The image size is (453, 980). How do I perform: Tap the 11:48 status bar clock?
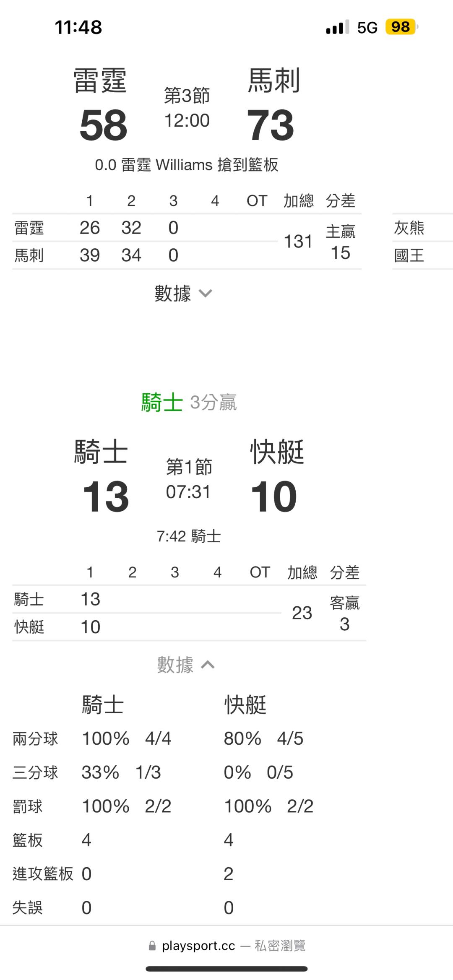(x=78, y=28)
